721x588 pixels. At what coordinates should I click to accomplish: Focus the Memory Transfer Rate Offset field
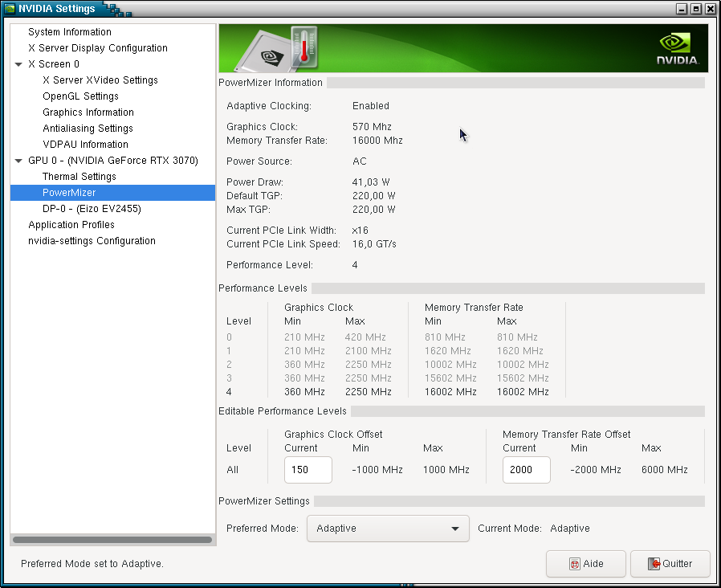click(x=527, y=470)
